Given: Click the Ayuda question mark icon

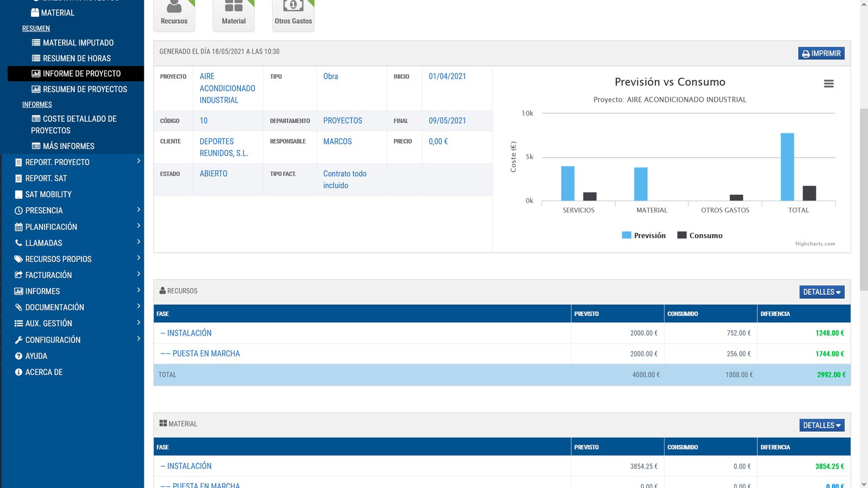Looking at the screenshot, I should pos(18,356).
